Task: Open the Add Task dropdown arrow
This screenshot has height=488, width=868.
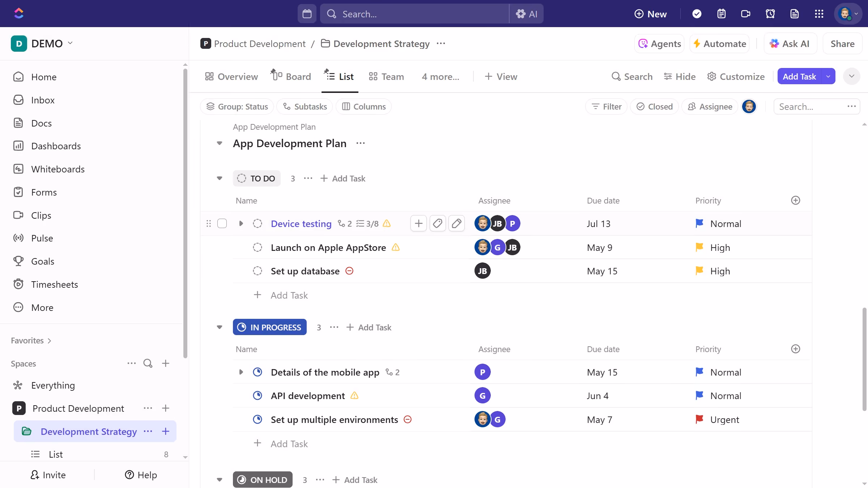Action: pos(828,76)
